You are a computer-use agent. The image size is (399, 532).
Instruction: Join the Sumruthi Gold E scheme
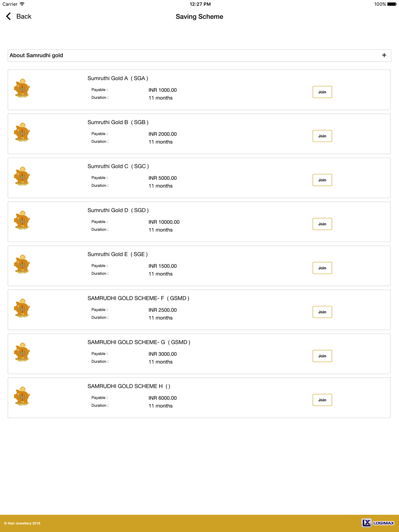[322, 268]
